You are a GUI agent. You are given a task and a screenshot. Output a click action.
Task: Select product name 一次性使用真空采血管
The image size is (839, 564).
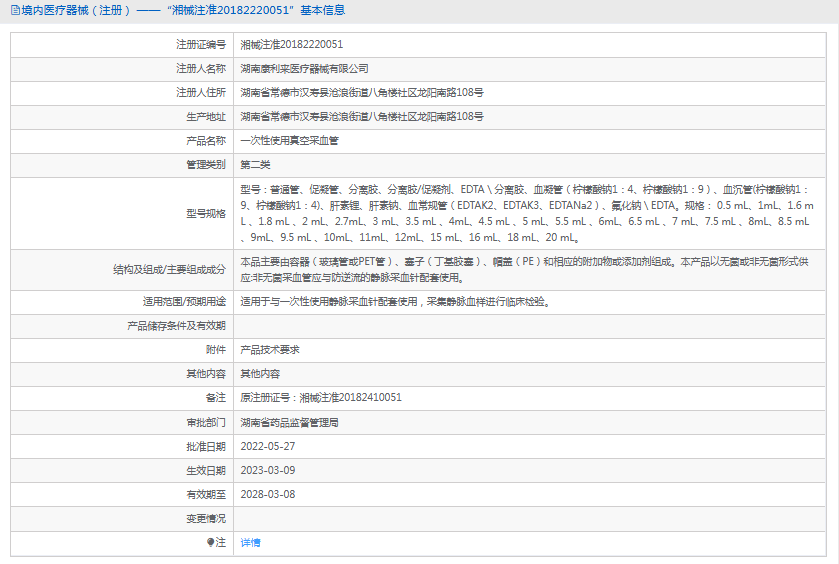(289, 141)
